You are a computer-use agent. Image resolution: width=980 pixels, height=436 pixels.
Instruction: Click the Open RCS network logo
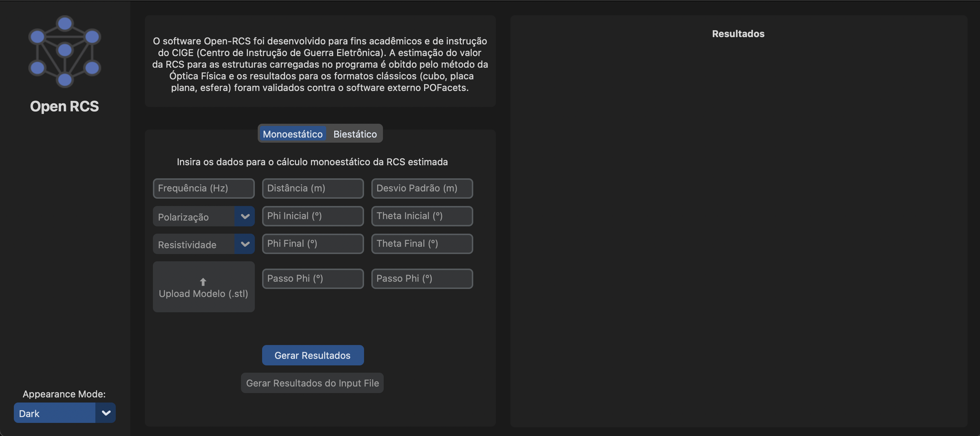pyautogui.click(x=65, y=51)
